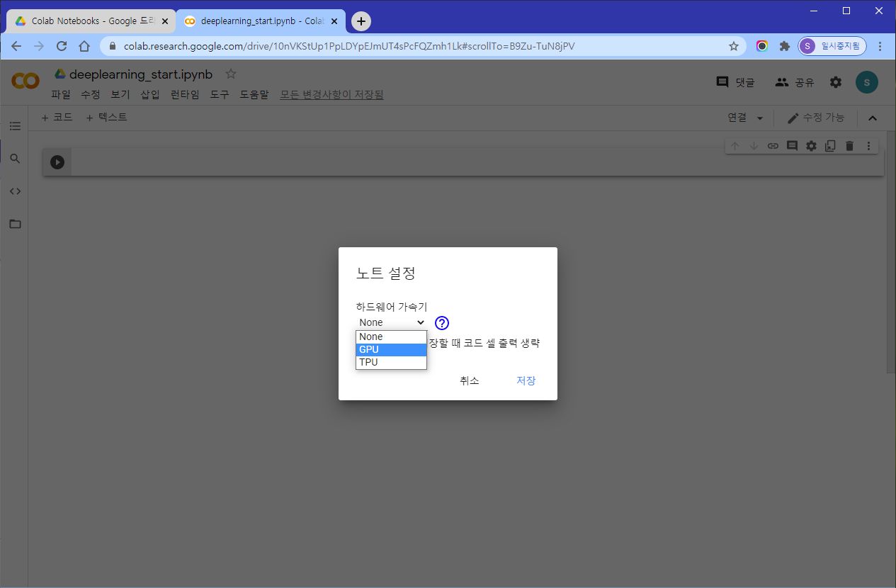Mirror cell in tab icon
Screen dimensions: 896x588
830,146
